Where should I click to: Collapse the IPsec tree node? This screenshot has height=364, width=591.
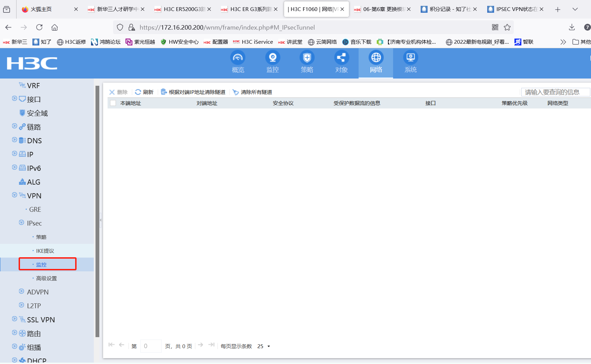(21, 222)
